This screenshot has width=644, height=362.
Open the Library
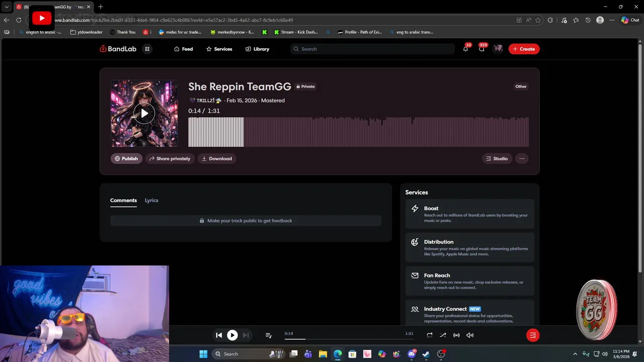point(258,49)
